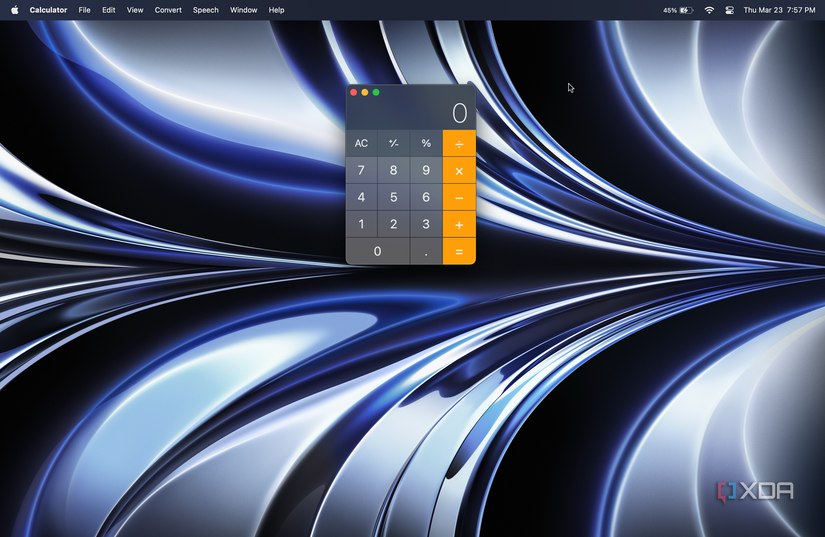The width and height of the screenshot is (825, 537).
Task: Open the Speech menu
Action: coord(206,10)
